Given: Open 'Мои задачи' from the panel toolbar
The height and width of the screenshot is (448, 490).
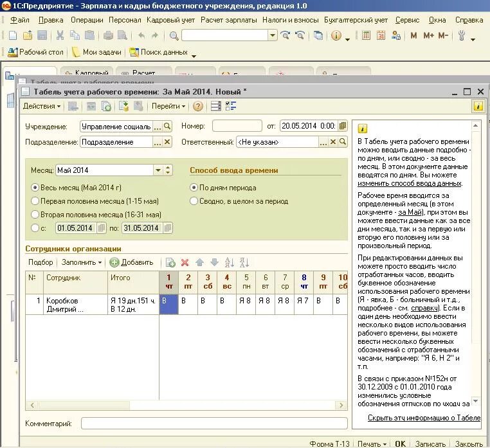Looking at the screenshot, I should 96,52.
